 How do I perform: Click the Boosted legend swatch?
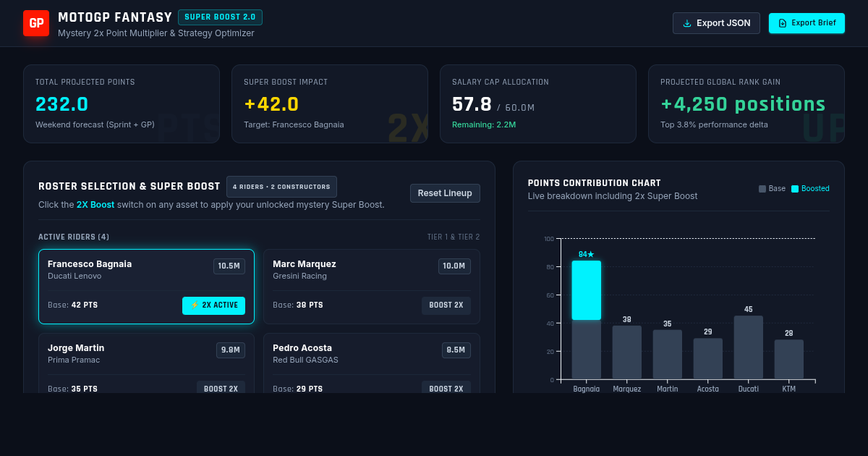pos(795,189)
